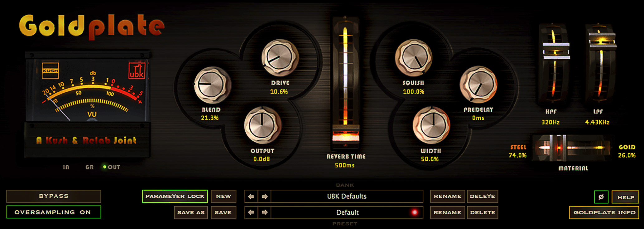Click the 'A Kush & Relab Joint' plaque

pos(87,140)
